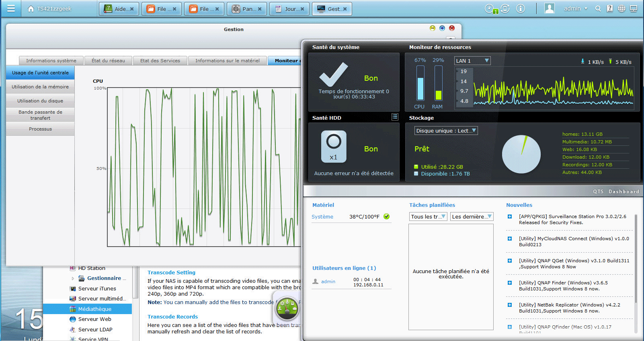This screenshot has height=341, width=644.
Task: Expand the QNAP QFinder Mac OS news item
Action: click(510, 327)
